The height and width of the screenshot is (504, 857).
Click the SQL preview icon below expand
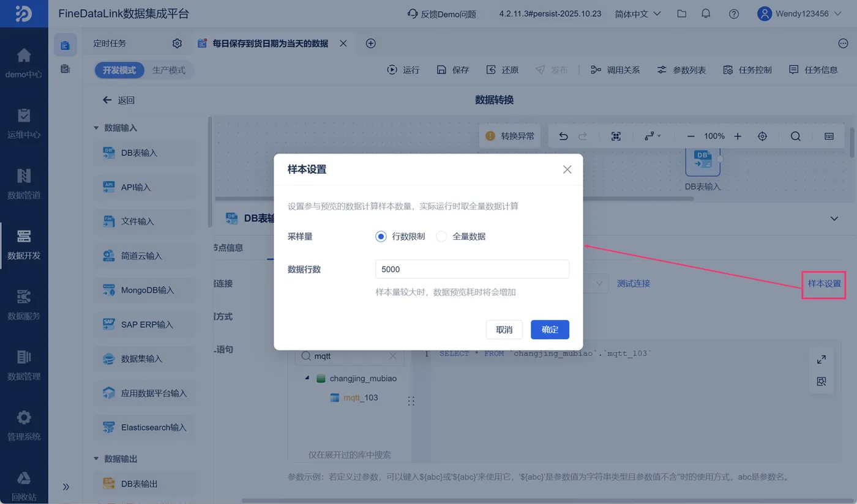pos(821,382)
